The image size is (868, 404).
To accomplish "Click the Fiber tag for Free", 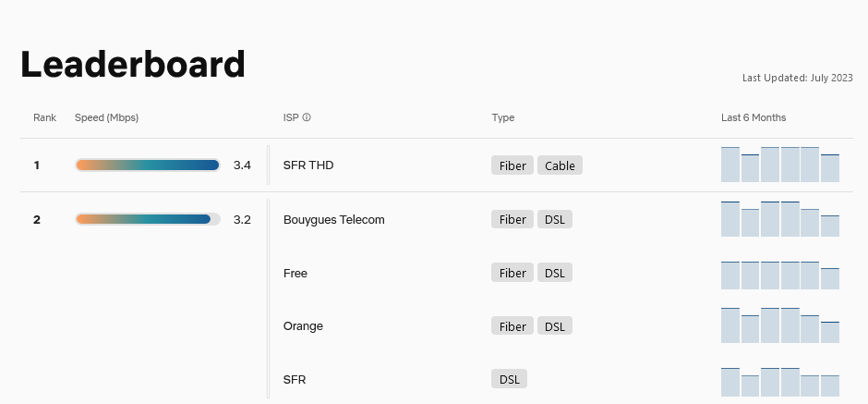I will pos(512,274).
